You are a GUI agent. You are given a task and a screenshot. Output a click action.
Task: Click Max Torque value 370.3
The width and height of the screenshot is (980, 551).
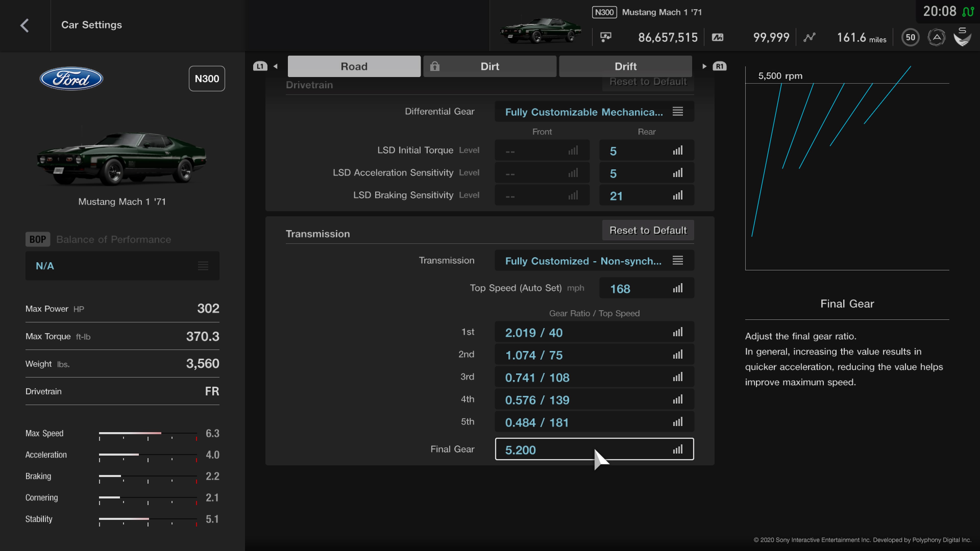click(202, 336)
